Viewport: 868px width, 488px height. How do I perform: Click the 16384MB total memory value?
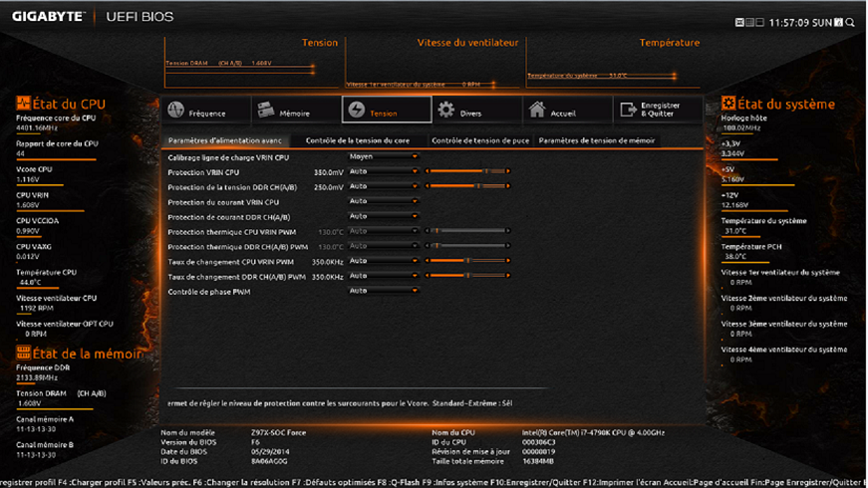[x=537, y=461]
